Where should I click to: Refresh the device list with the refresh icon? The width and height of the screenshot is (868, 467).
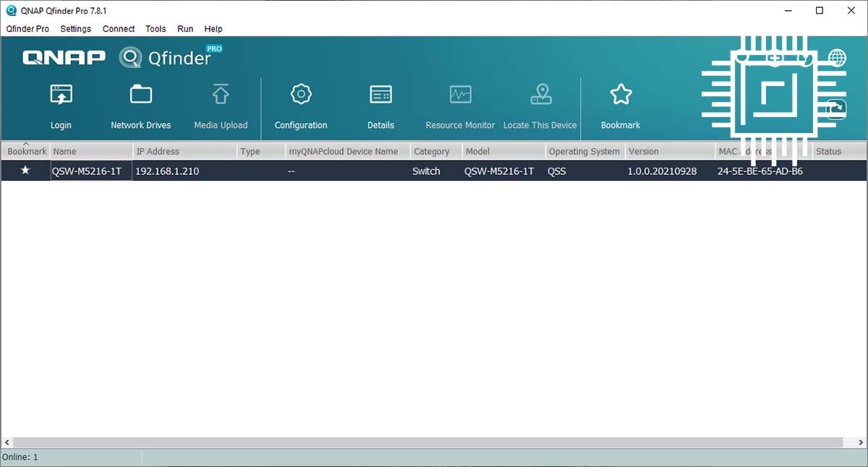pos(837,109)
